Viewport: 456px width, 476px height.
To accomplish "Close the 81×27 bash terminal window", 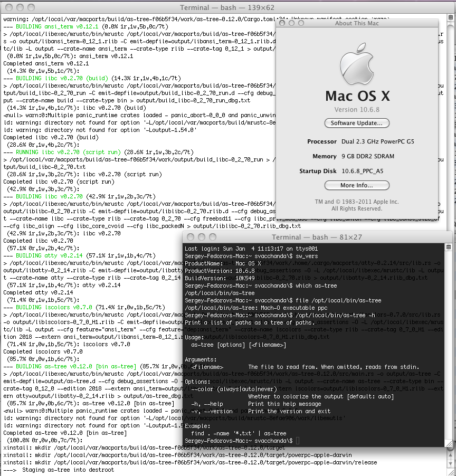I will tap(191, 237).
